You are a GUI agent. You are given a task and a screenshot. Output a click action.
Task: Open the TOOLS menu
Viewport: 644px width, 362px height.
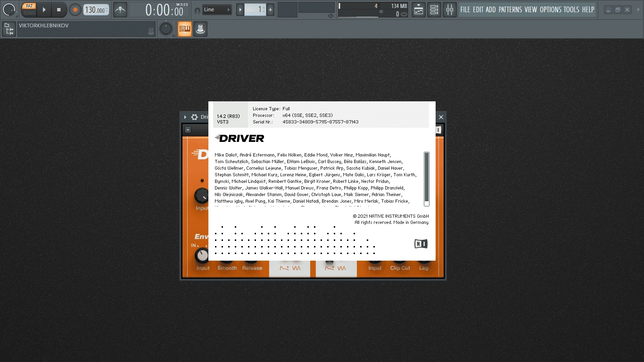(571, 9)
